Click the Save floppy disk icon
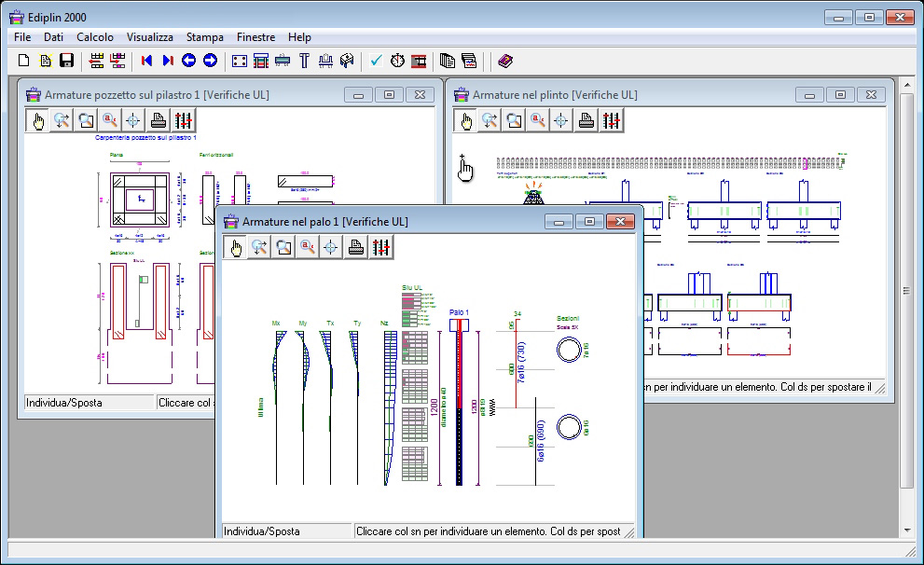The height and width of the screenshot is (565, 924). 66,61
